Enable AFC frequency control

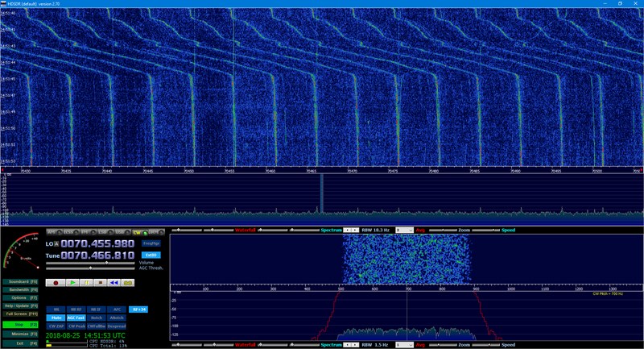[x=117, y=310]
